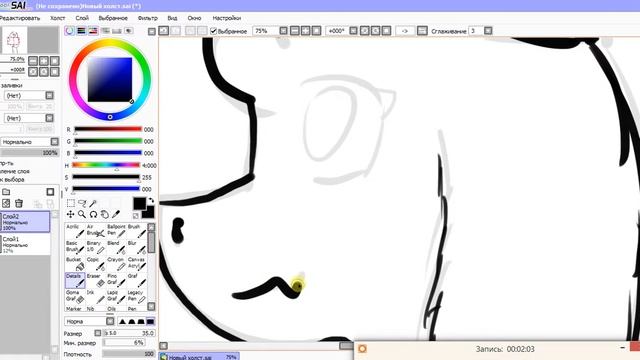Toggle the flat brush edge shape
The width and height of the screenshot is (640, 360).
[x=150, y=322]
